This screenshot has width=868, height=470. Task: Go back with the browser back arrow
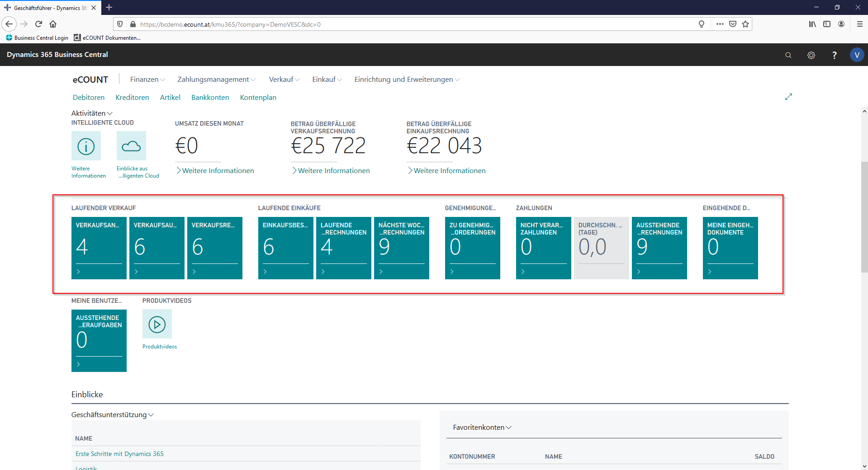coord(9,24)
